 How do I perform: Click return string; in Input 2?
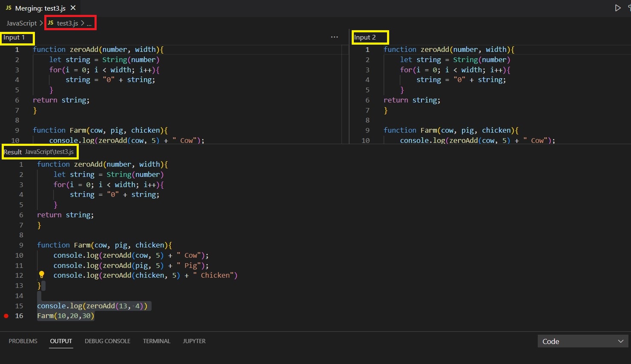point(412,100)
